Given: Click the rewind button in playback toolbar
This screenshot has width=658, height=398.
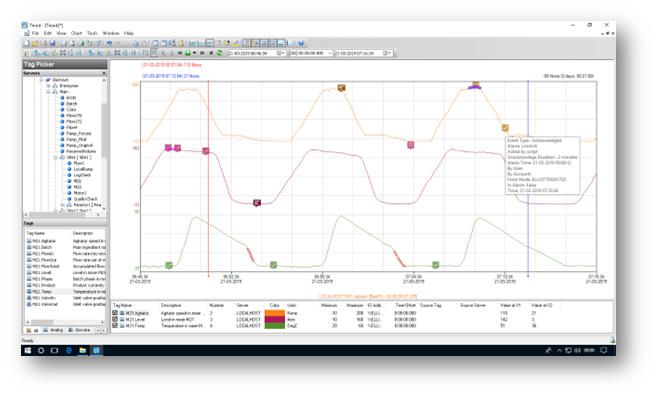Looking at the screenshot, I should (180, 53).
